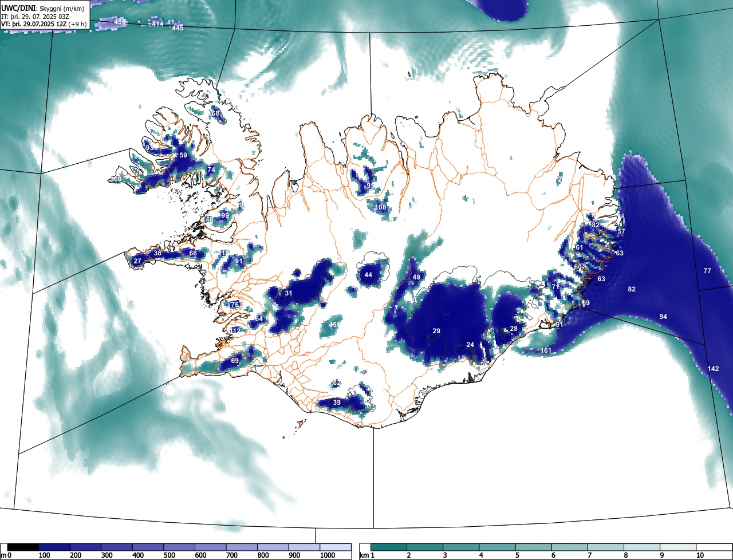Click the map value '112'
The width and height of the screenshot is (733, 560).
click(x=235, y=330)
